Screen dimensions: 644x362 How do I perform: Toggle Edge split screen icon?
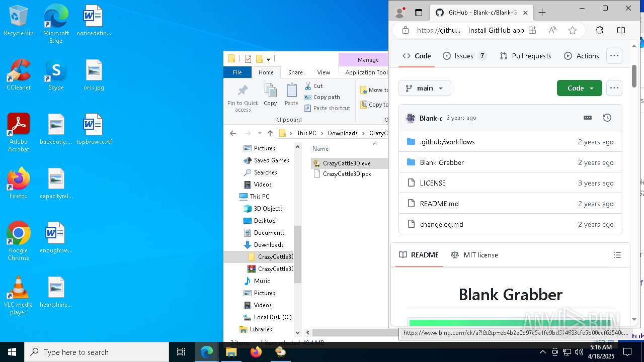(x=621, y=30)
